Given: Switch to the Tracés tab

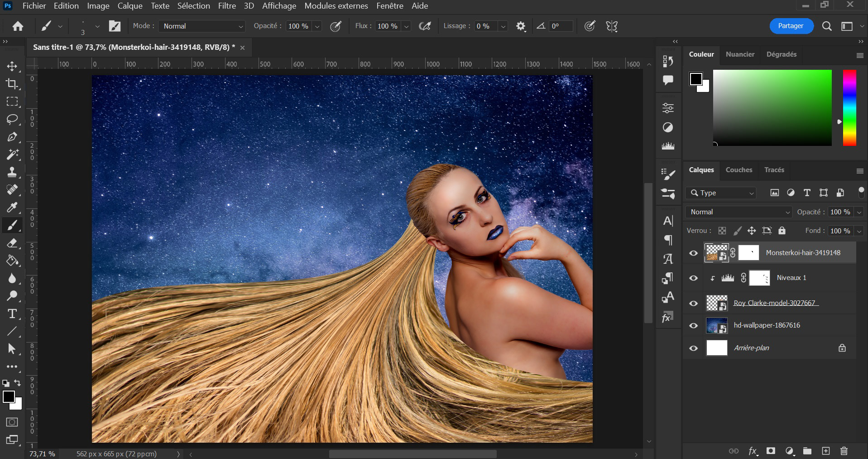Looking at the screenshot, I should (774, 170).
